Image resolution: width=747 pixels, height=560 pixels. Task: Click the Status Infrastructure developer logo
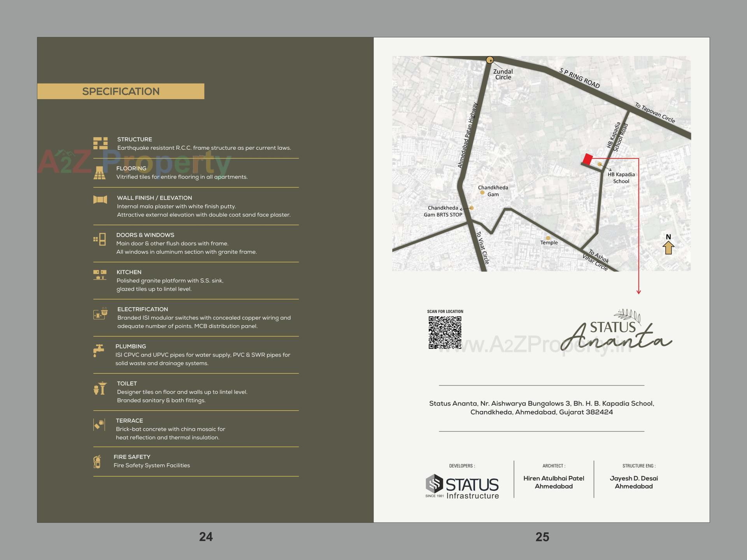click(461, 485)
